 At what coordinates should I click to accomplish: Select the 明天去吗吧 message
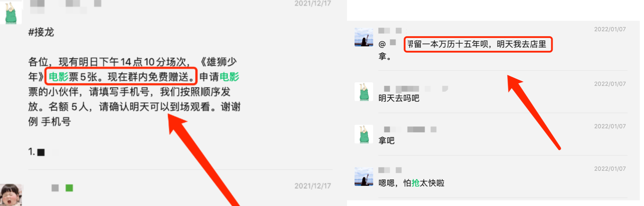[x=399, y=98]
